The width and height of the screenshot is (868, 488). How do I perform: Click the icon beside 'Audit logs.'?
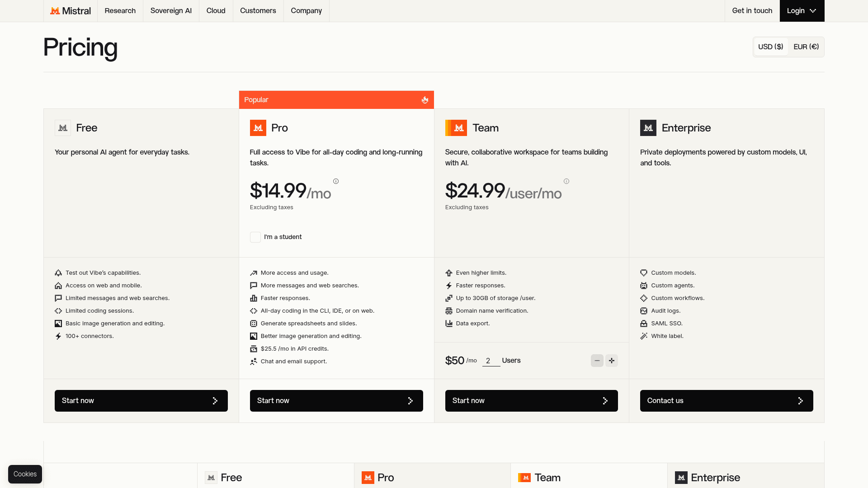(x=644, y=311)
